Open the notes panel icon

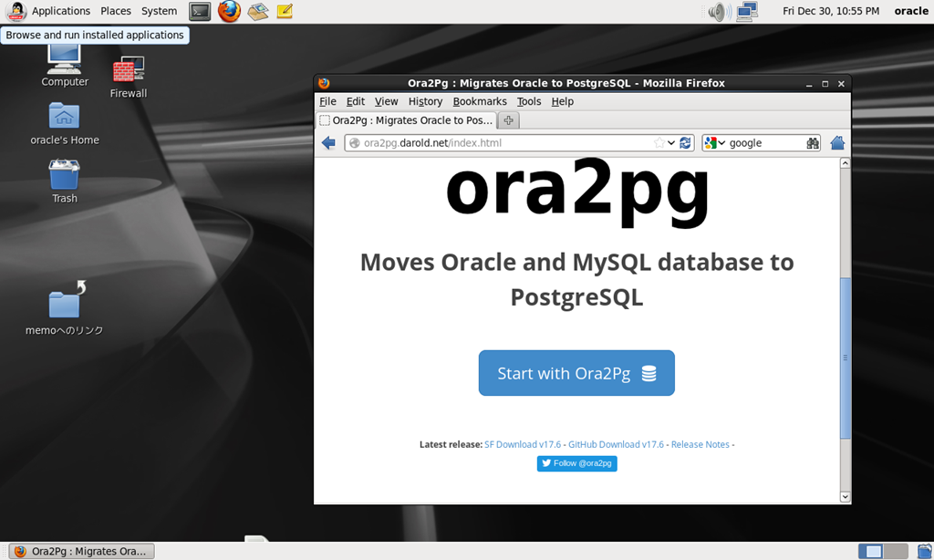(x=285, y=11)
